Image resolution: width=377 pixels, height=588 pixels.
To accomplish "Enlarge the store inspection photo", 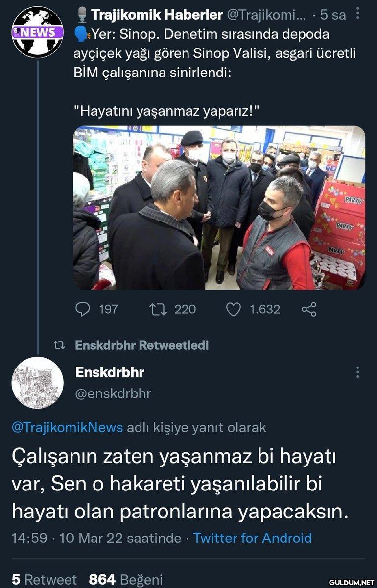I will click(219, 208).
